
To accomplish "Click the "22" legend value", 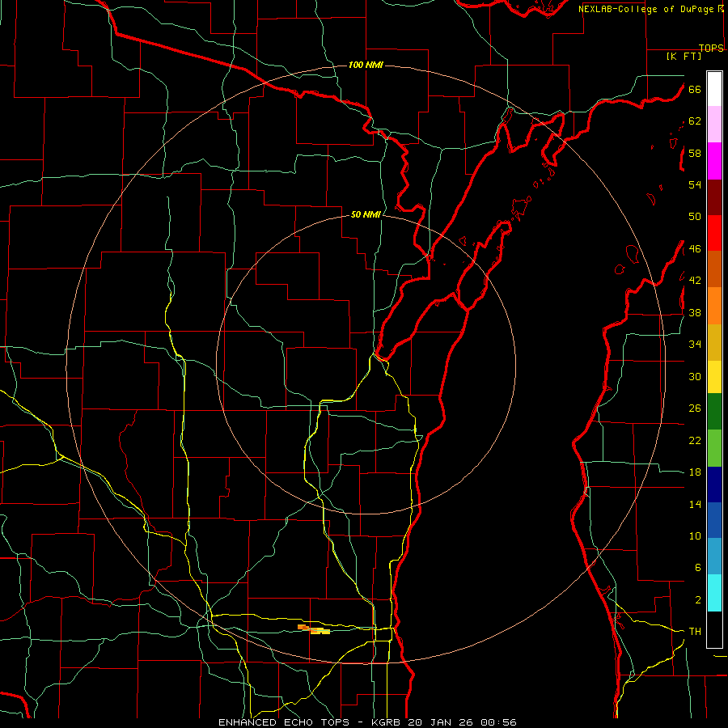I will tap(695, 441).
